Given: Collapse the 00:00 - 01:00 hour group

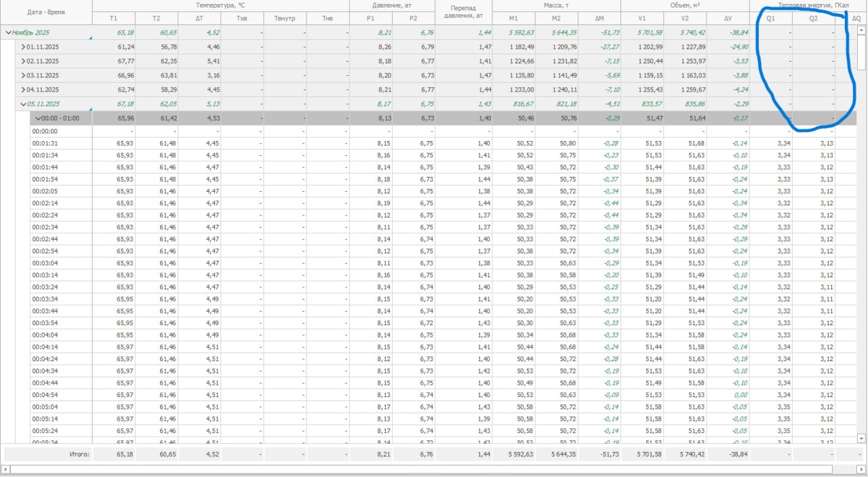Looking at the screenshot, I should (39, 118).
